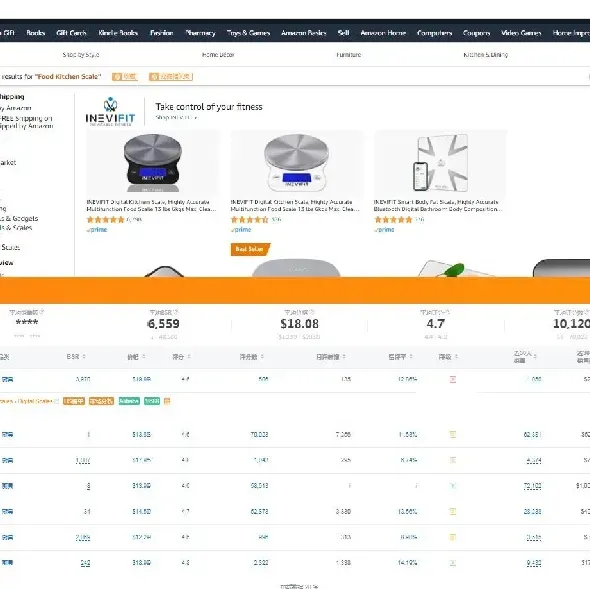Click the star rating under the white kitchen scale

pyautogui.click(x=249, y=219)
